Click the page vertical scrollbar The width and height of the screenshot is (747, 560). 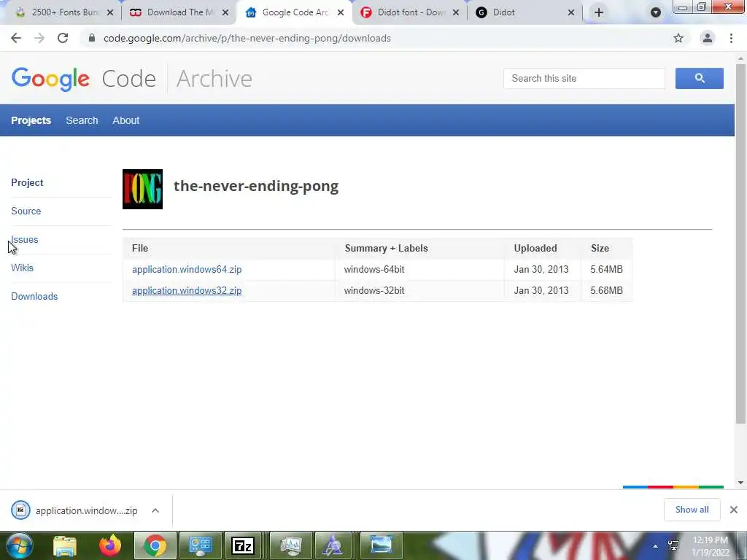coord(740,244)
